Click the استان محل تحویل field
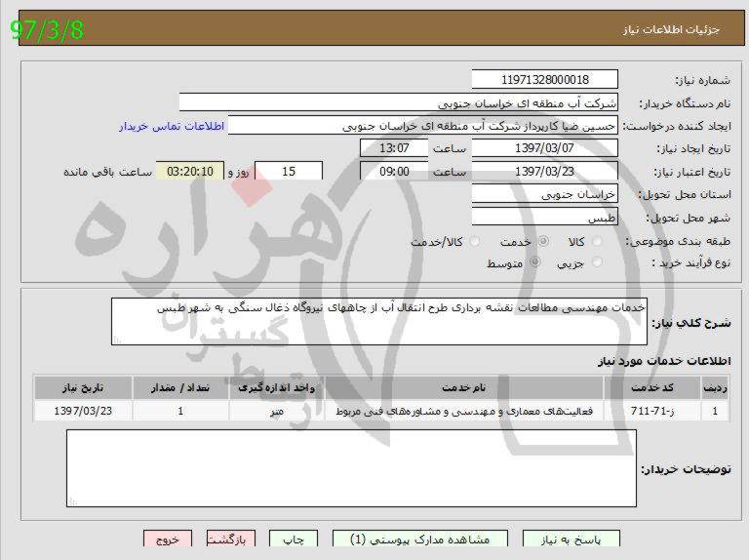The width and height of the screenshot is (749, 560). pos(544,194)
